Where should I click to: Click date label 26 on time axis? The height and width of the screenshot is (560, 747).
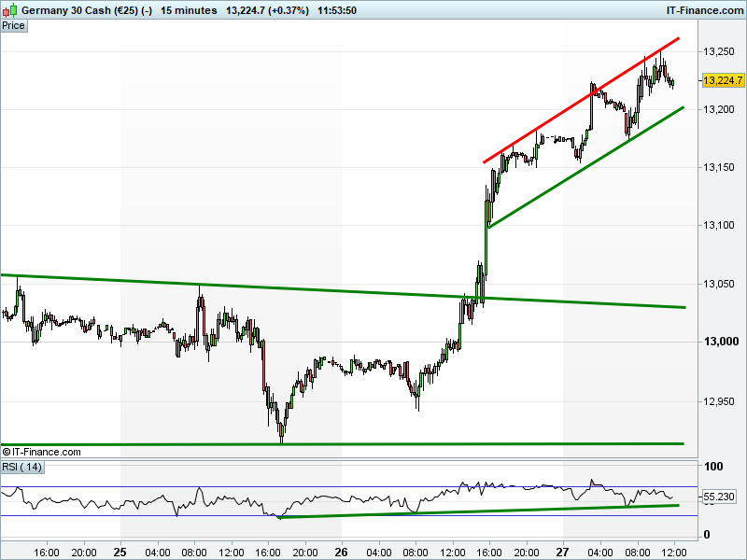pyautogui.click(x=341, y=552)
